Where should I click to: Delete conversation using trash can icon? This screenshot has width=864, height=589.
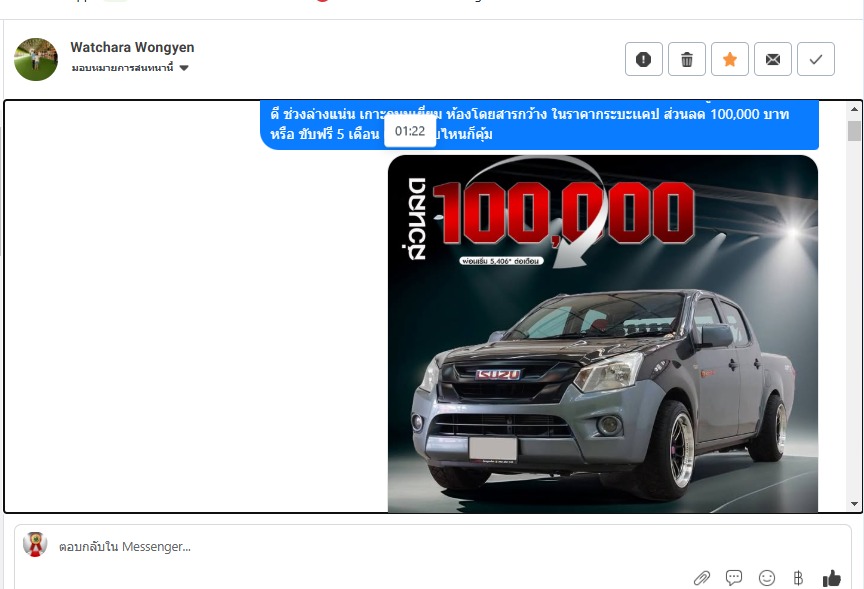(687, 59)
